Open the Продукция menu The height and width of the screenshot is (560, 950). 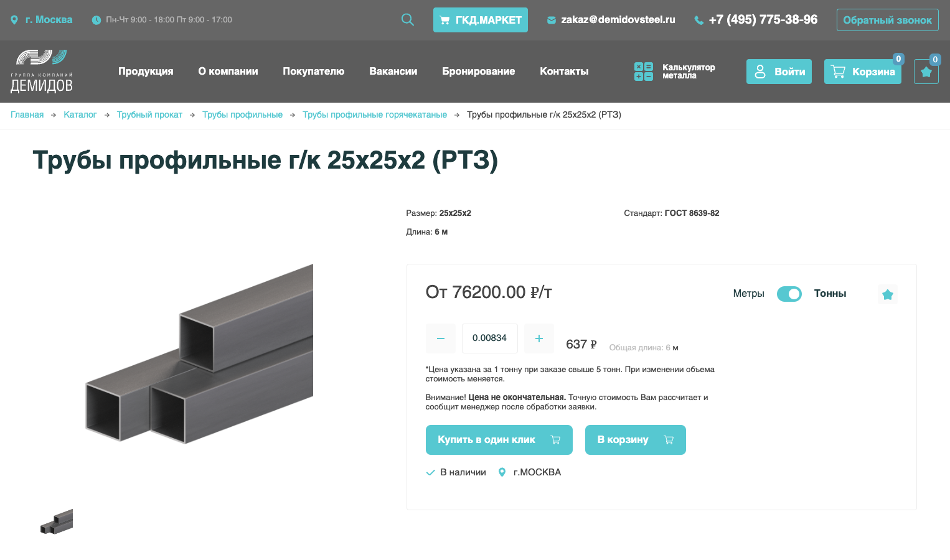click(x=146, y=71)
